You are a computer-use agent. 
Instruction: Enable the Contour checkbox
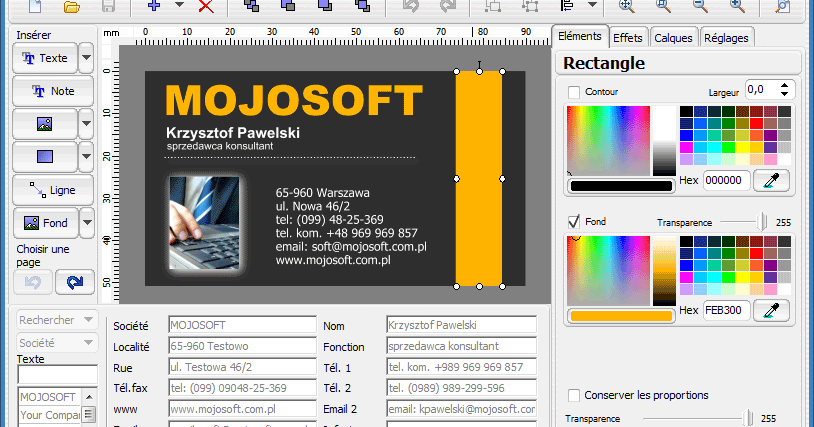[574, 92]
